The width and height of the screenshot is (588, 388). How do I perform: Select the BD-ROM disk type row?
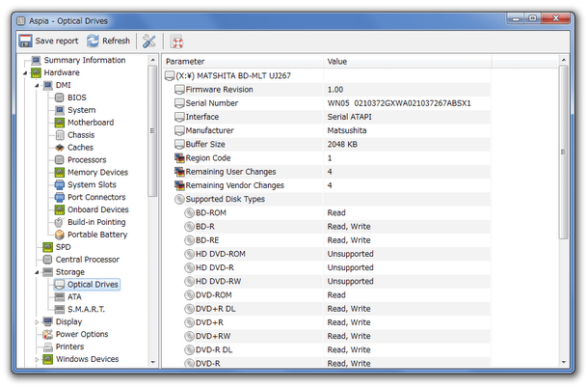click(x=327, y=213)
